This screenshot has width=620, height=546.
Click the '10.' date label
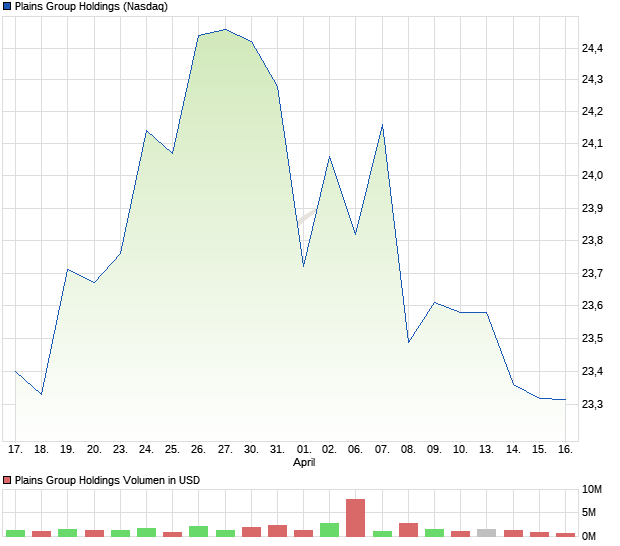point(461,450)
